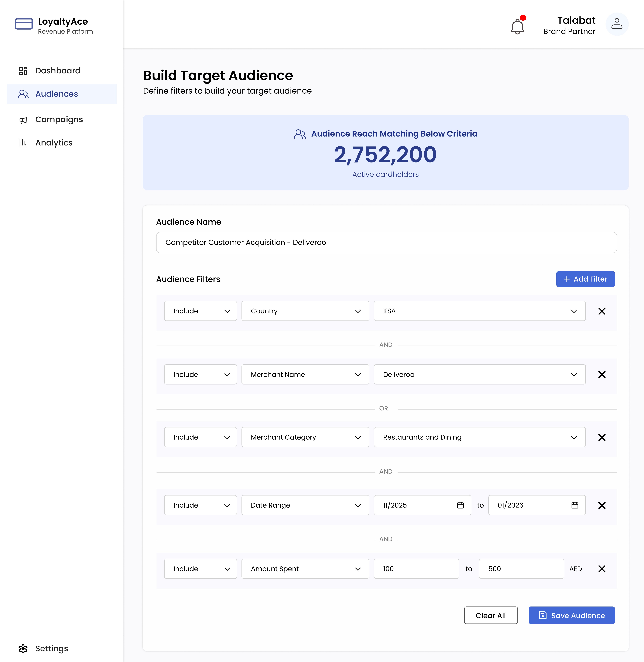The width and height of the screenshot is (644, 662).
Task: Remove the Deliveroo Merchant Name filter
Action: click(x=602, y=375)
